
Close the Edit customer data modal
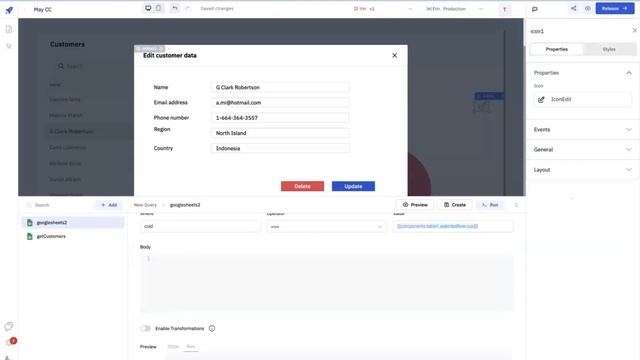[x=394, y=56]
